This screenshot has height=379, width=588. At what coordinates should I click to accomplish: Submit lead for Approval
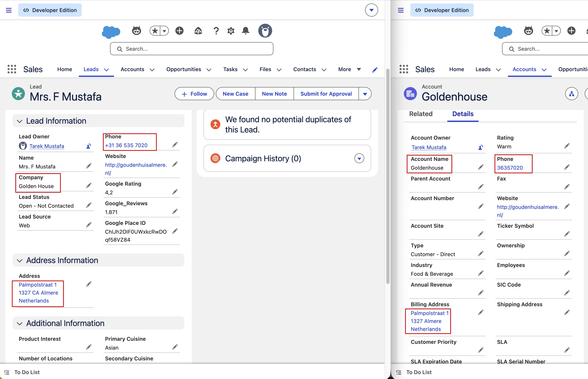coord(326,94)
